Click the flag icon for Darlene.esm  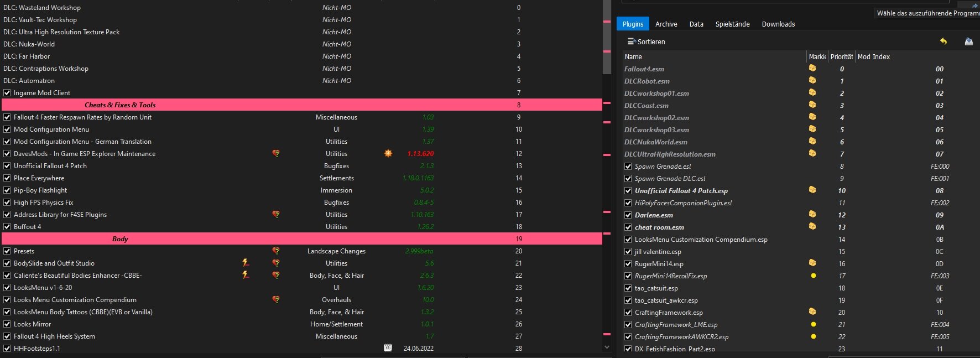(x=812, y=214)
